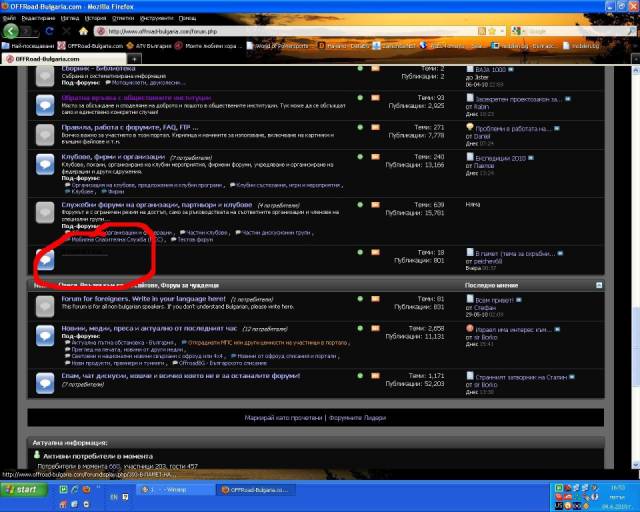Click the Google search box
Image resolution: width=640 pixels, height=512 pixels.
click(x=576, y=31)
